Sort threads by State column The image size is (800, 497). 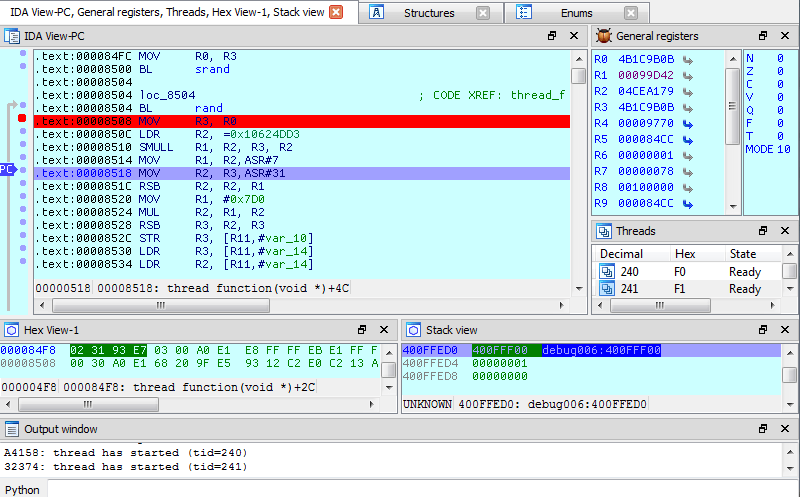pos(742,254)
